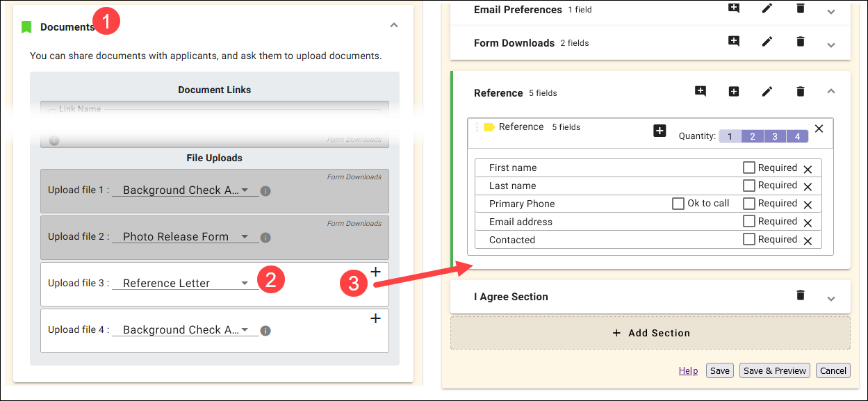This screenshot has height=401, width=868.
Task: Add Upload file 4 to form with plus icon
Action: (x=375, y=318)
